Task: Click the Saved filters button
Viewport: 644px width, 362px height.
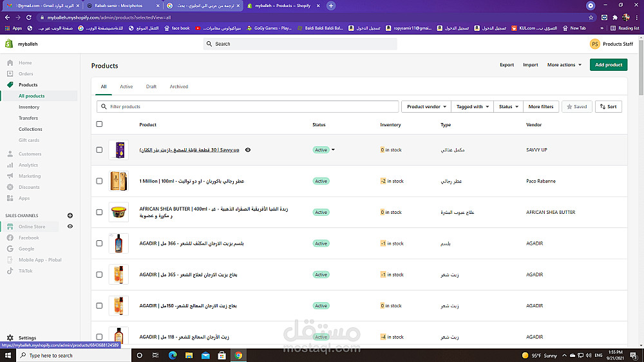Action: coord(576,107)
